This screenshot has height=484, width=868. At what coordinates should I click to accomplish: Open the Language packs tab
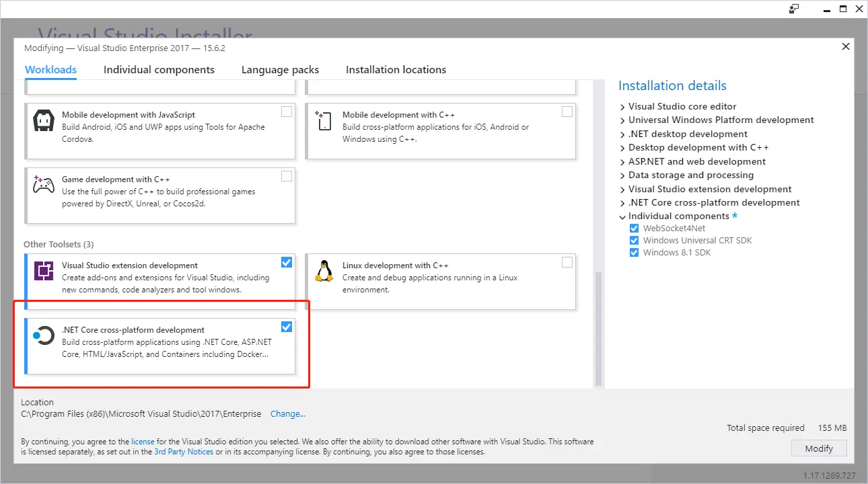[x=280, y=70]
